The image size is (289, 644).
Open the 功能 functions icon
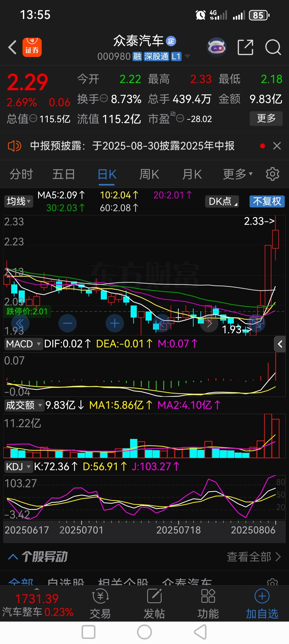pos(208,604)
